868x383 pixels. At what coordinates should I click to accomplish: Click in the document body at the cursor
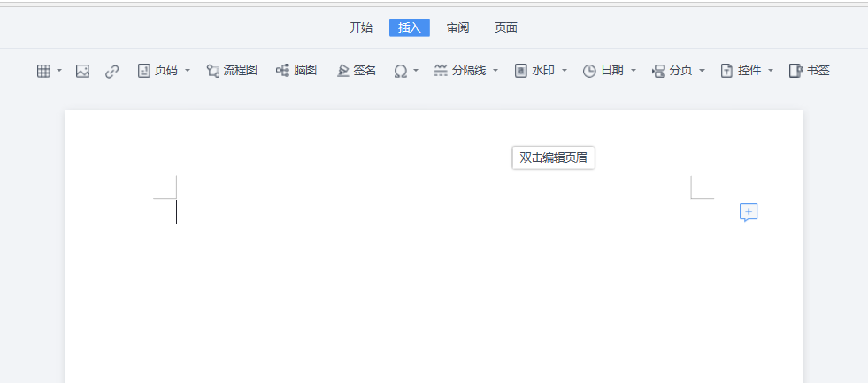[177, 212]
